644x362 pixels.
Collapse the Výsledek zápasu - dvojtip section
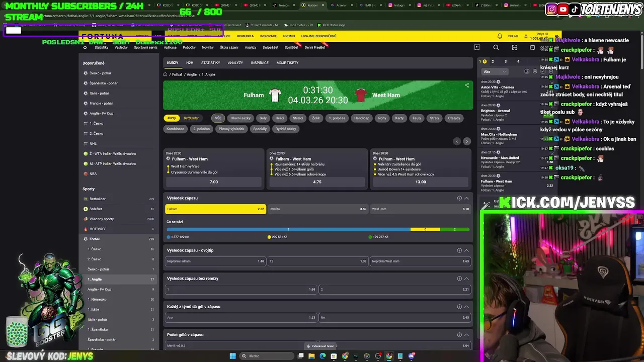pos(466,250)
